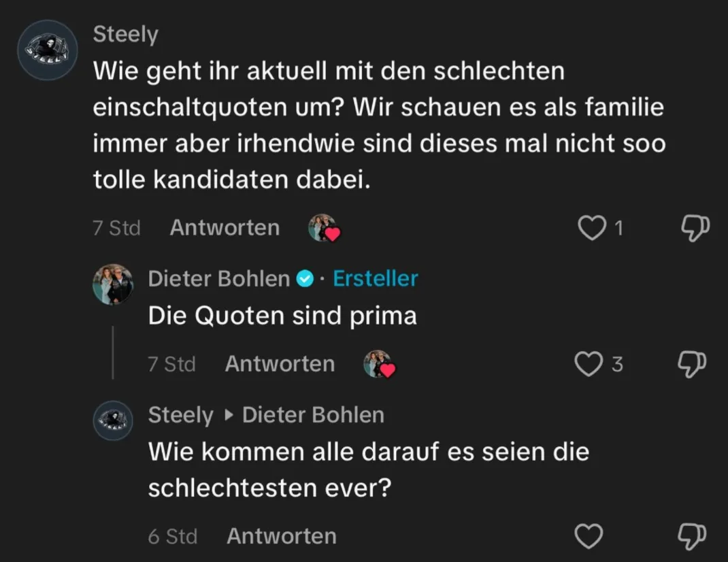Click creator-liked heart badge under Dieter Bohlen's reply
The image size is (728, 562).
pos(379,365)
